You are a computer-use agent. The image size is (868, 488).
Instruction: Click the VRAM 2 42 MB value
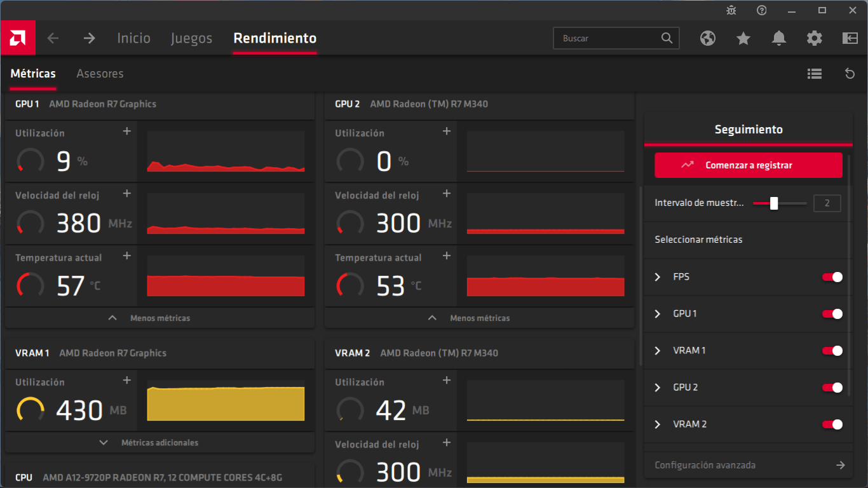(391, 410)
